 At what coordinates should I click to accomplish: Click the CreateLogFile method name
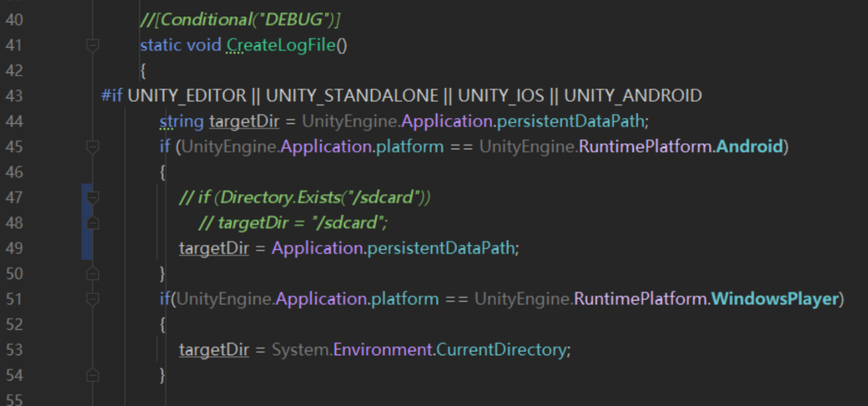point(281,46)
